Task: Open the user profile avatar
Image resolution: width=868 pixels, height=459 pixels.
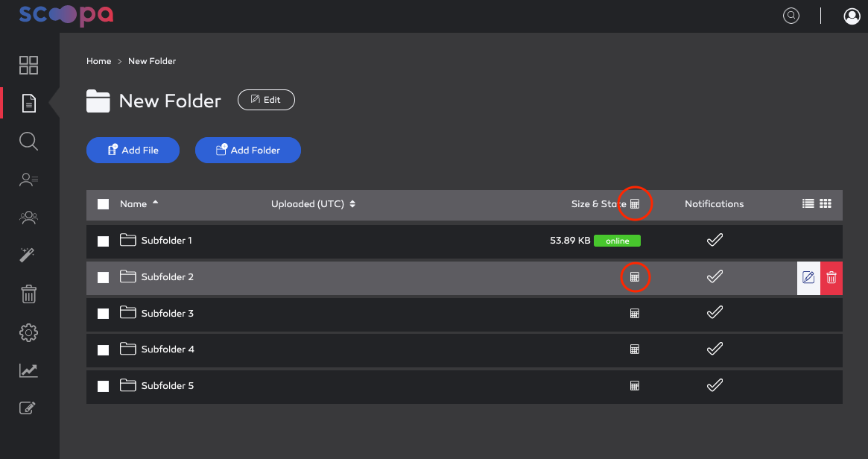Action: 852,16
